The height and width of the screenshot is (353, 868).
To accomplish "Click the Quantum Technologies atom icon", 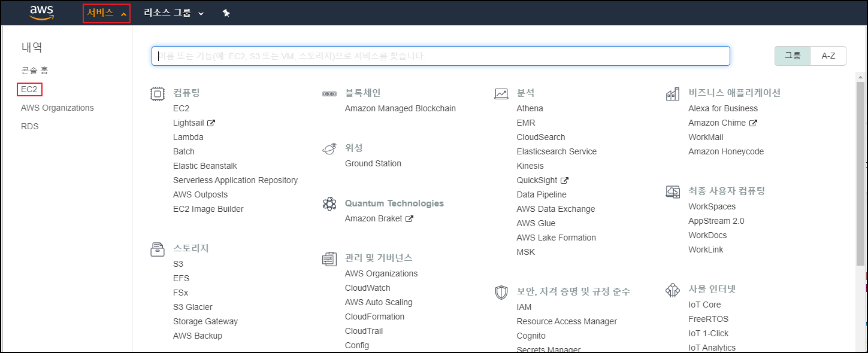I will pos(329,204).
